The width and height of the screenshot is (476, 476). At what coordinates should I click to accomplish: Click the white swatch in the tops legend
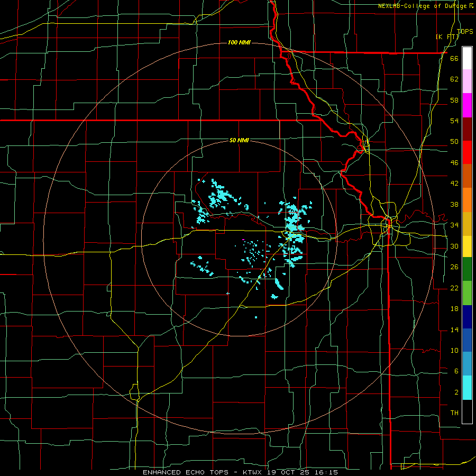pyautogui.click(x=467, y=58)
